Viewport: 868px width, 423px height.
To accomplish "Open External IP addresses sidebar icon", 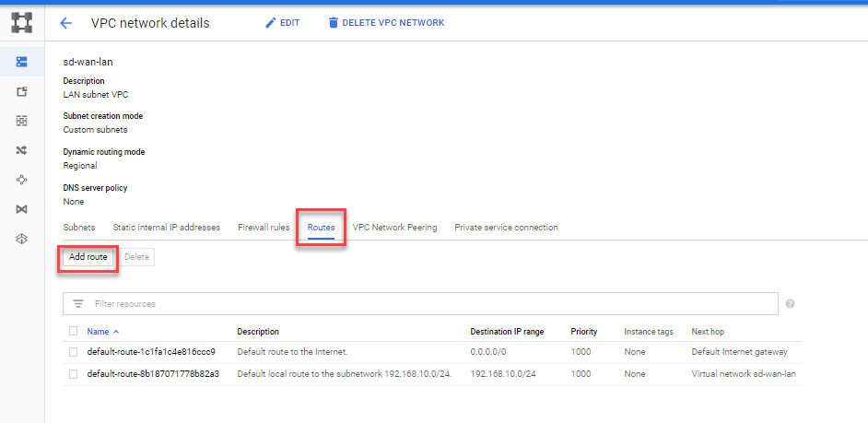I will click(21, 91).
